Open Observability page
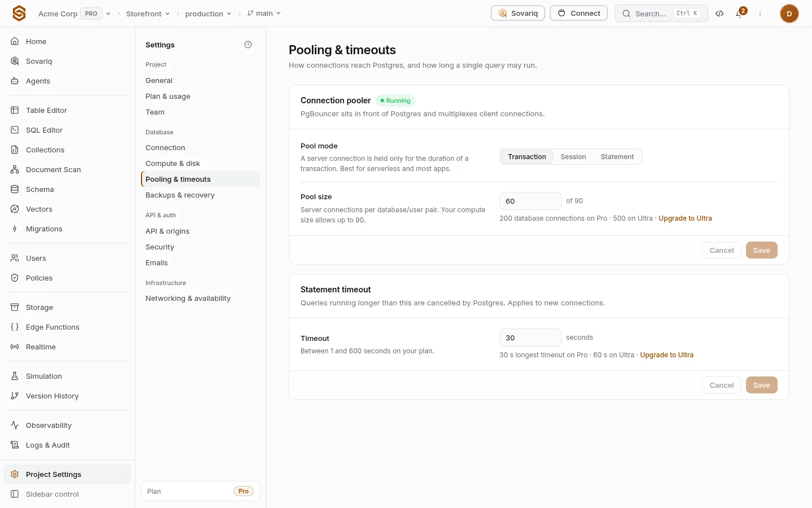The height and width of the screenshot is (508, 812). click(x=68, y=425)
